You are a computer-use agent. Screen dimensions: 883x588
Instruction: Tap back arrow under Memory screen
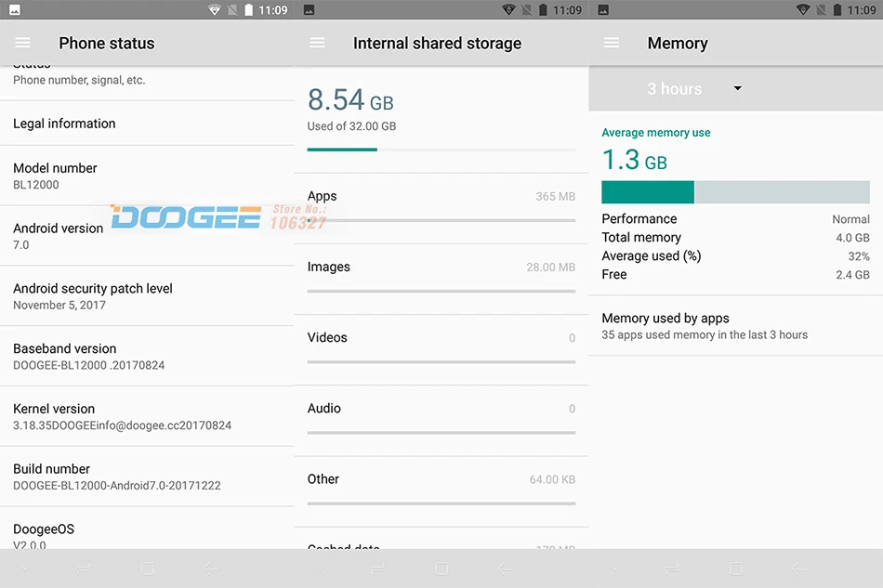pos(799,568)
